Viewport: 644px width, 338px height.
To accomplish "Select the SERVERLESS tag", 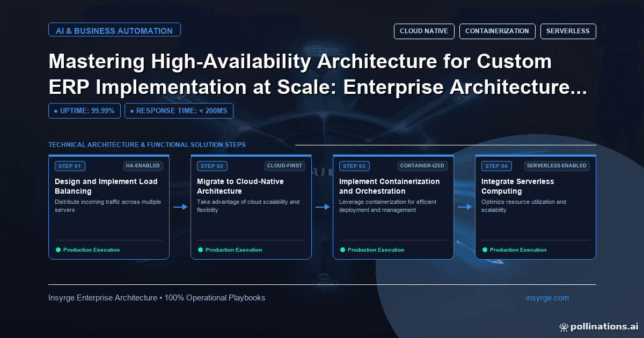I will coord(568,31).
